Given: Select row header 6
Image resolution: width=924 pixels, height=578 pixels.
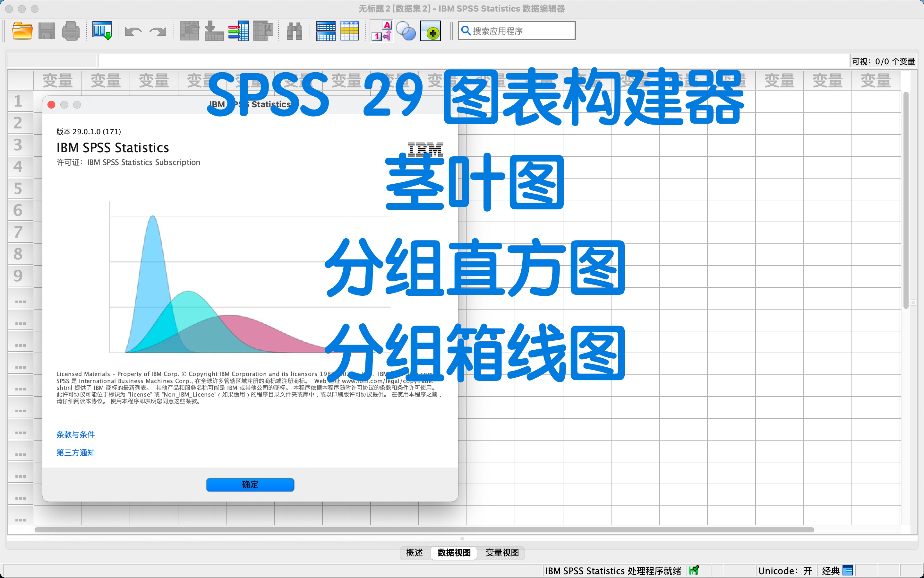Looking at the screenshot, I should point(20,210).
